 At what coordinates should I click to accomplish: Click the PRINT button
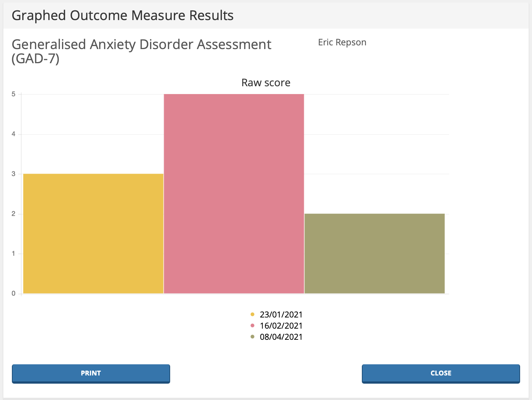click(91, 373)
